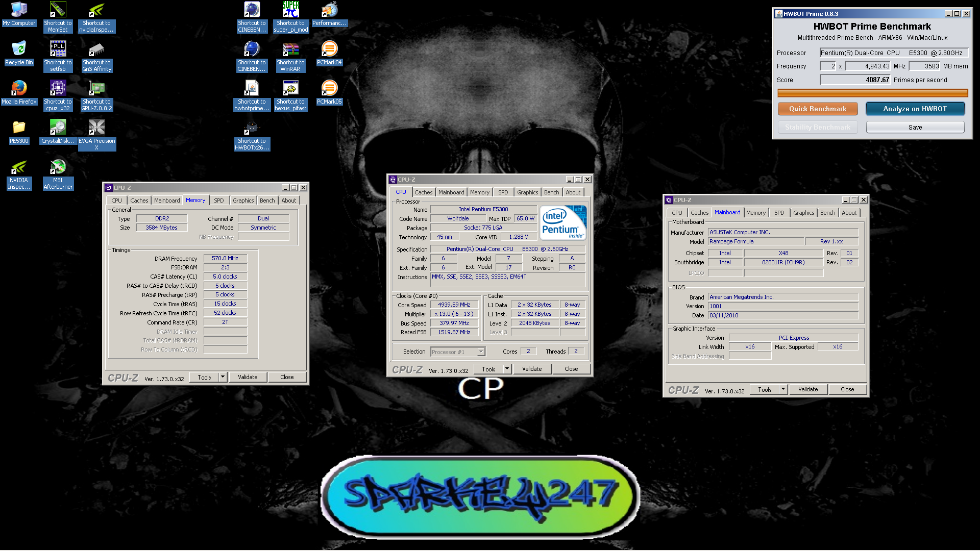This screenshot has height=551, width=980.
Task: Switch to SPD tab in Memory CPU-Z window
Action: (x=219, y=201)
